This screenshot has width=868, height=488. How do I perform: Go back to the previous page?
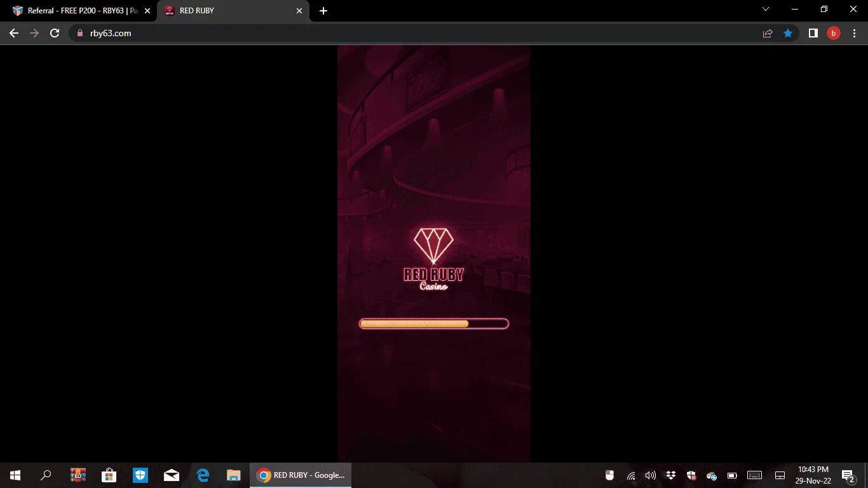click(x=14, y=33)
